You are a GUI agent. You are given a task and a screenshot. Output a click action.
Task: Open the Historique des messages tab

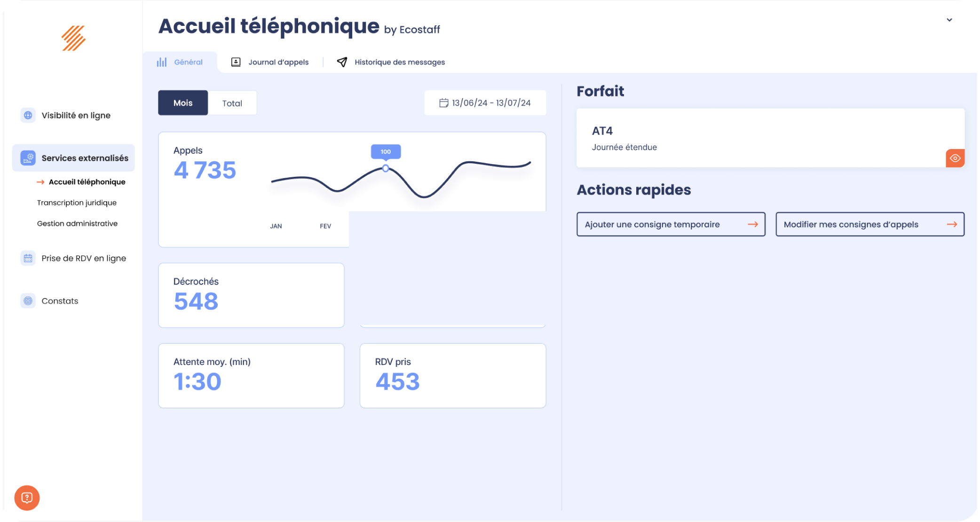coord(391,62)
